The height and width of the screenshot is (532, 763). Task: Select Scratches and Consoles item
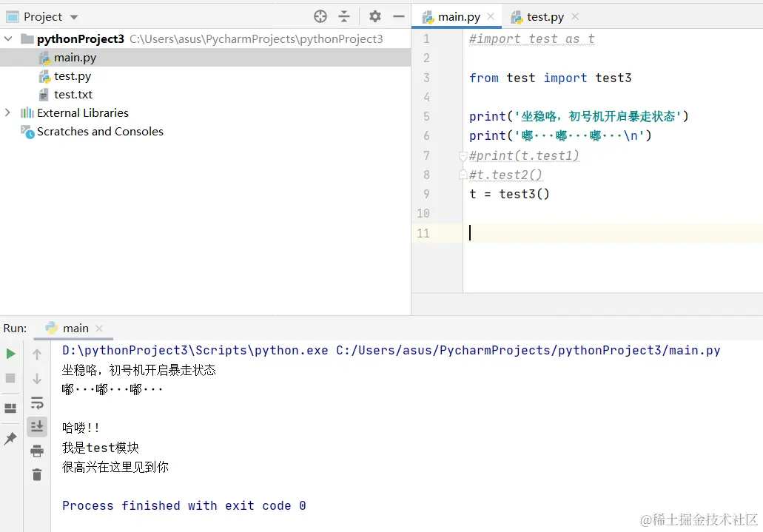tap(100, 132)
